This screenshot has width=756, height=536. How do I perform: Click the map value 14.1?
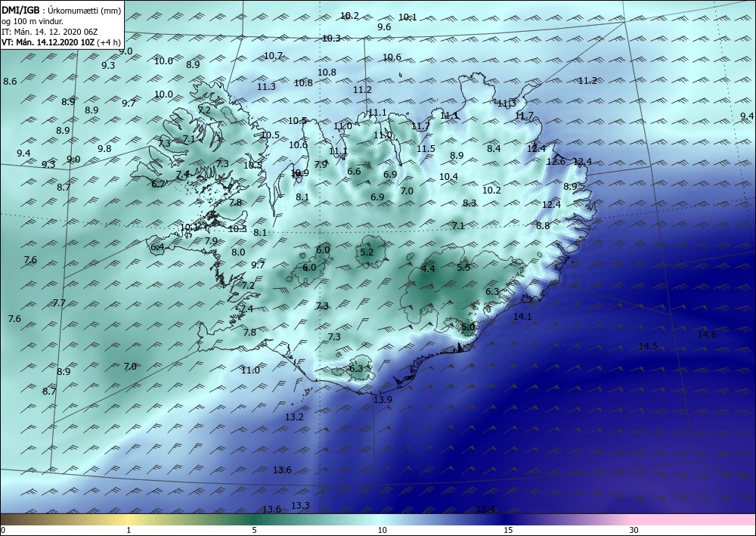pyautogui.click(x=522, y=317)
